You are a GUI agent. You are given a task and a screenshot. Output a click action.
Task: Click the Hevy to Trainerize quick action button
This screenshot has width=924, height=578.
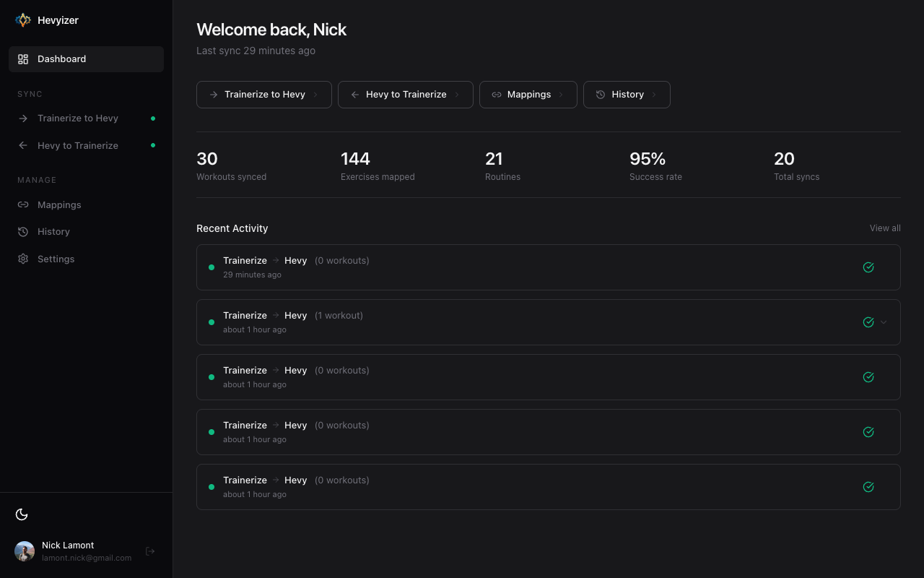(x=405, y=95)
